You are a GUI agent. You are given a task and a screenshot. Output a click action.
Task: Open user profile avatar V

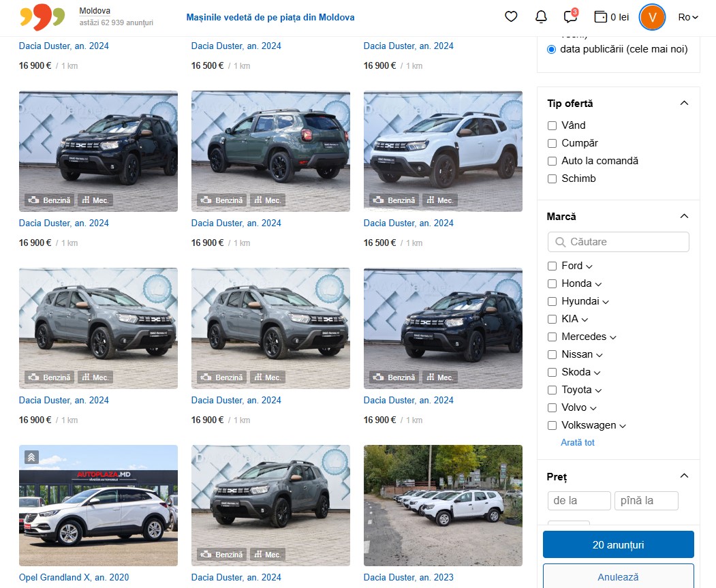pos(652,17)
